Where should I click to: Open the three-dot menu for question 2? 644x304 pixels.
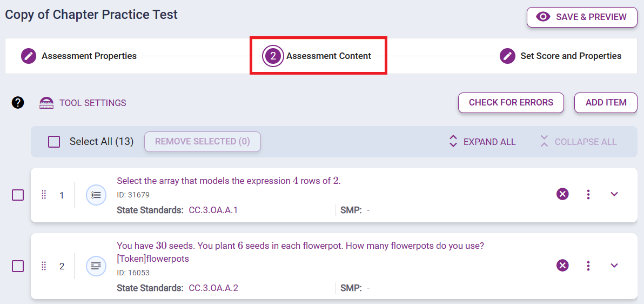(x=588, y=265)
